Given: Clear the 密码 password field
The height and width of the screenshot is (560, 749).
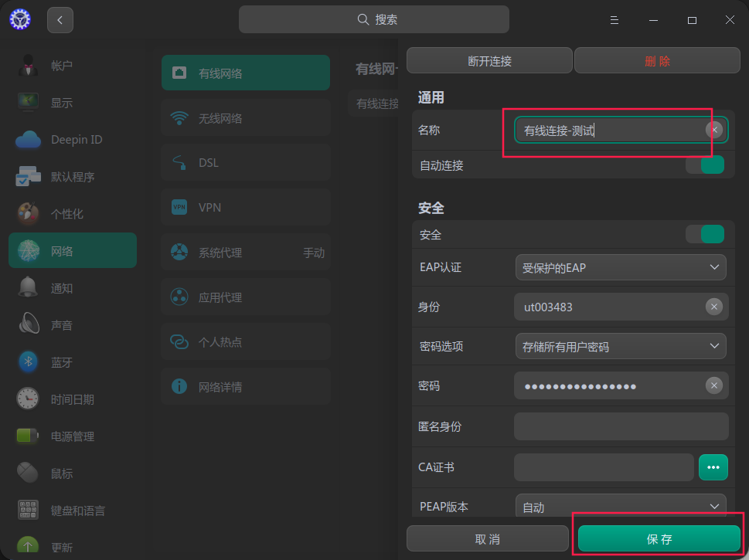Looking at the screenshot, I should click(x=714, y=385).
